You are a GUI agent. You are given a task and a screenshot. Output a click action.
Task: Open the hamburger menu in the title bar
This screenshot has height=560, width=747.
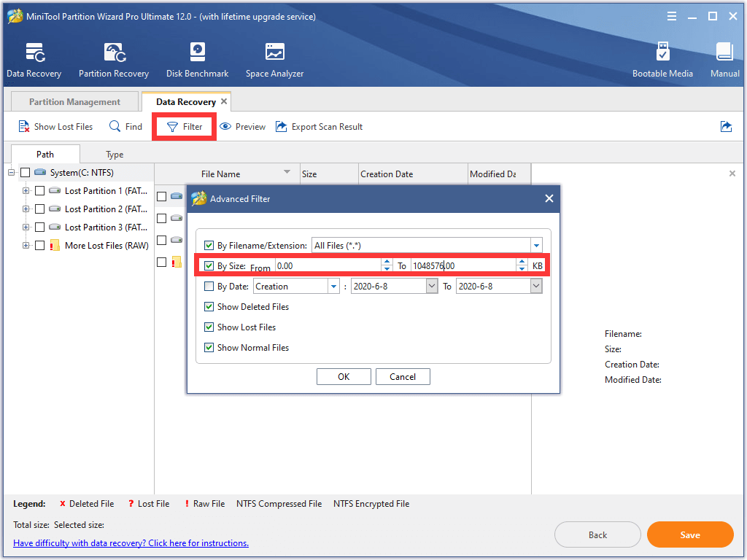(672, 17)
